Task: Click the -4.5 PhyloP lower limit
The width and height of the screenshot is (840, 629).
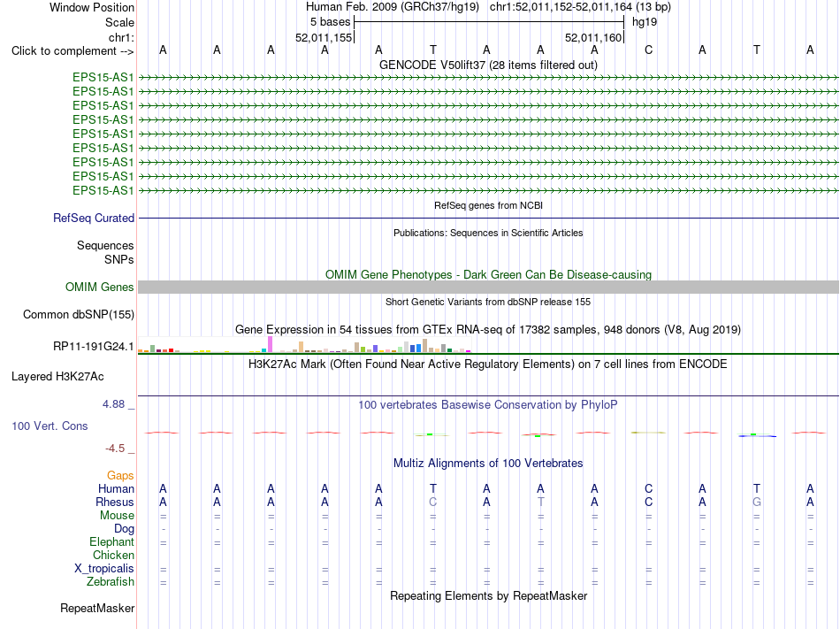Action: tap(115, 449)
